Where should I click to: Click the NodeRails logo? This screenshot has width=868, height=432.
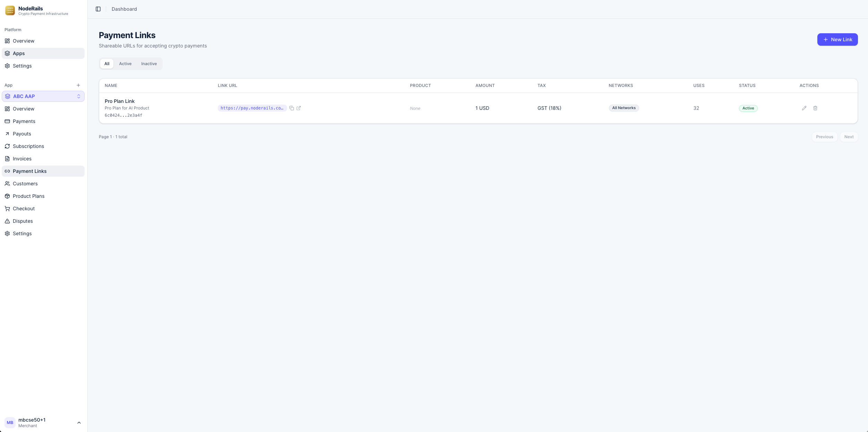(x=10, y=10)
